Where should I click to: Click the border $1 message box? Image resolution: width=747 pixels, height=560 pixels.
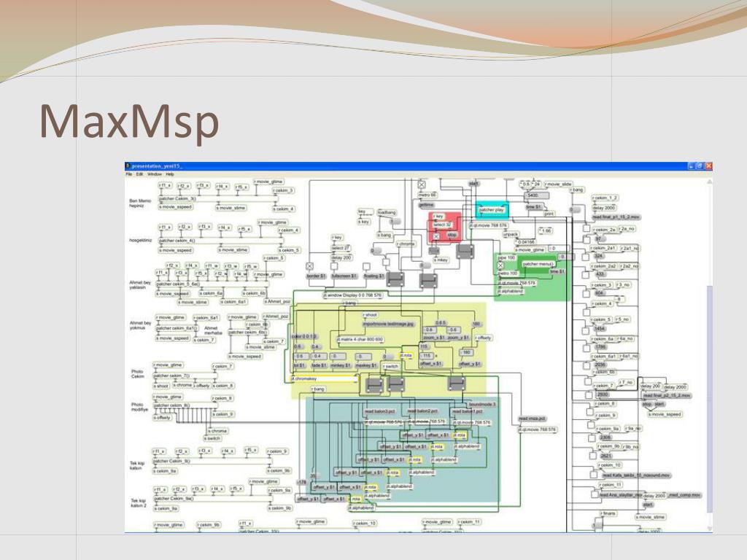tap(317, 276)
